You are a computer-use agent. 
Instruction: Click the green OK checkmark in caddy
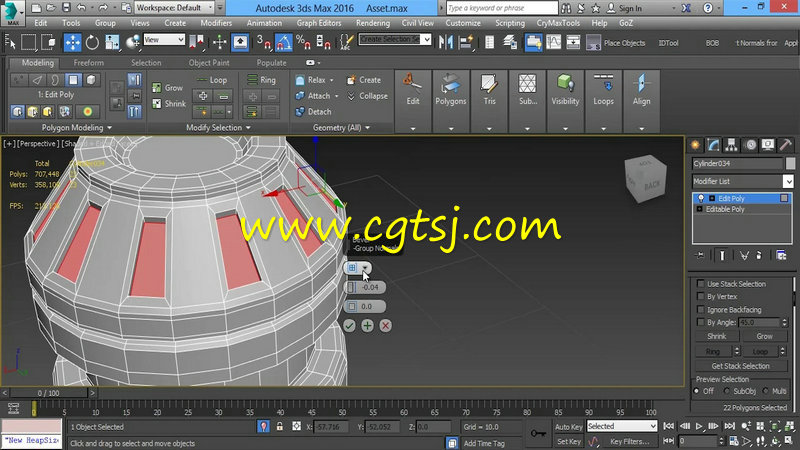(x=349, y=326)
